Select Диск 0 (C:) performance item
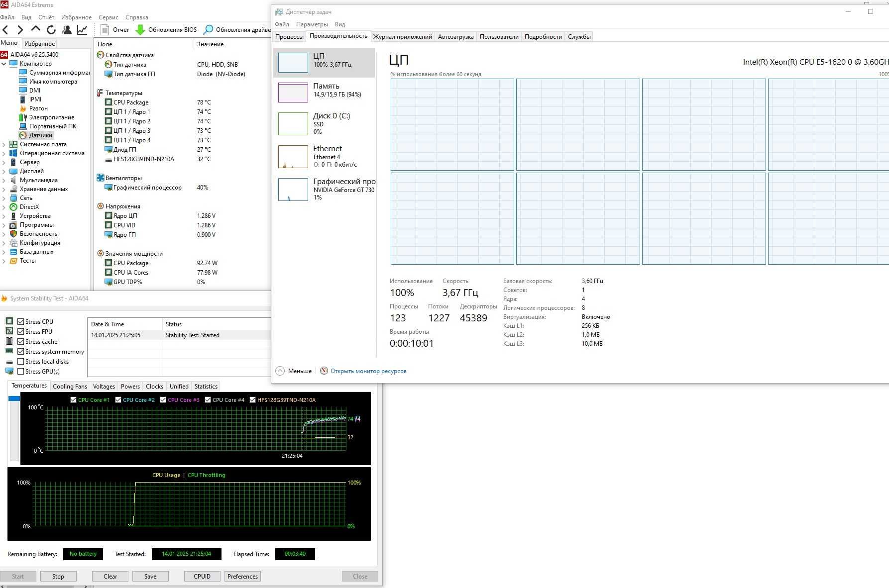Viewport: 889px width, 588px height. (324, 124)
